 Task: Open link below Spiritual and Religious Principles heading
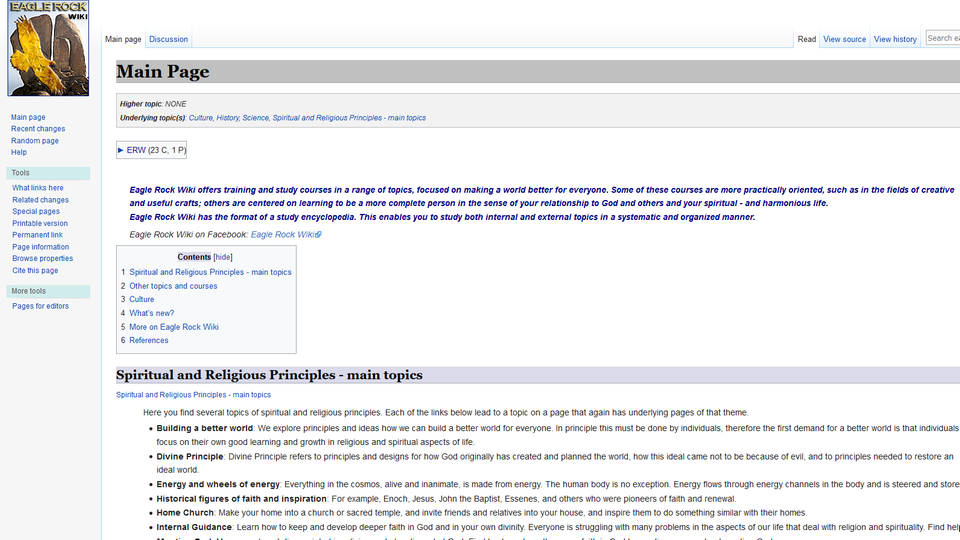(193, 395)
